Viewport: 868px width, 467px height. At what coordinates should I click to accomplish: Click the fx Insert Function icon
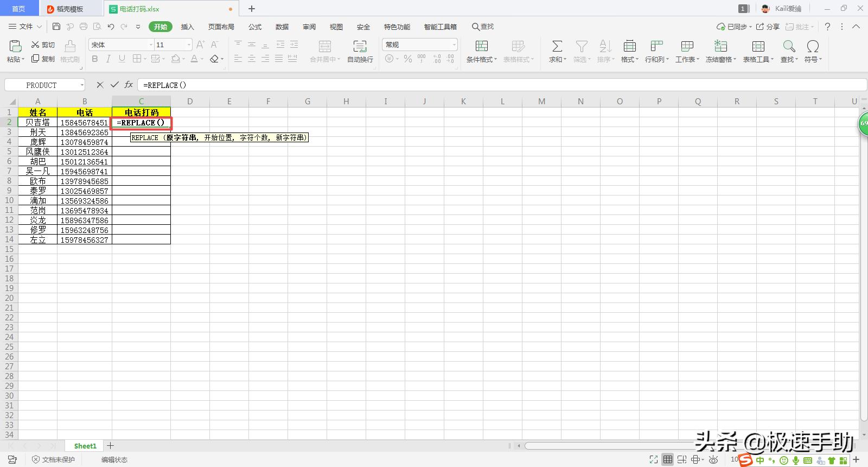(129, 85)
